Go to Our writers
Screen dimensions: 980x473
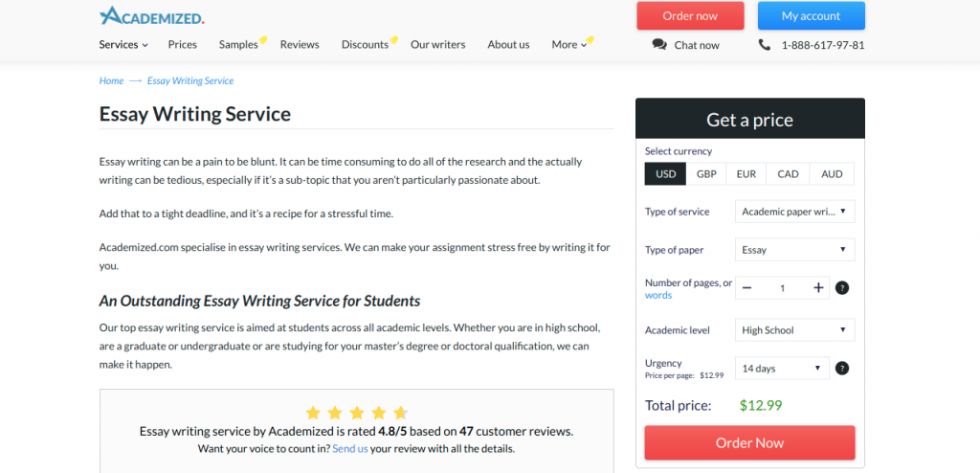point(438,44)
